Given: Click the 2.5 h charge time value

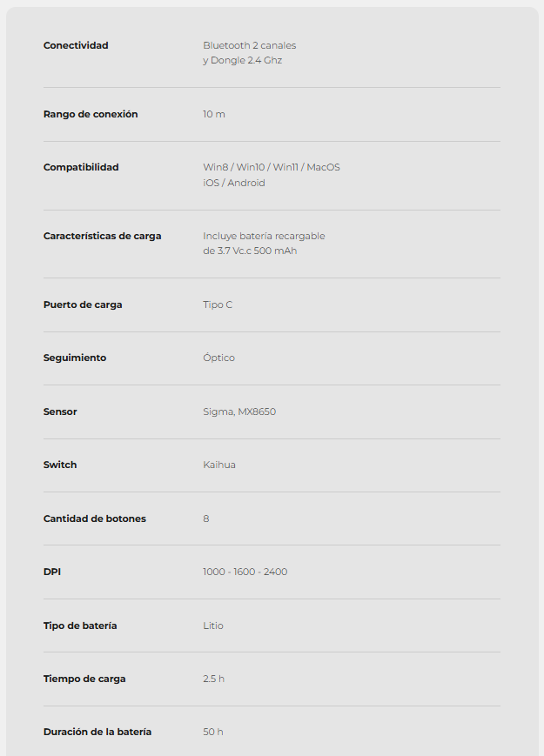Looking at the screenshot, I should (213, 679).
